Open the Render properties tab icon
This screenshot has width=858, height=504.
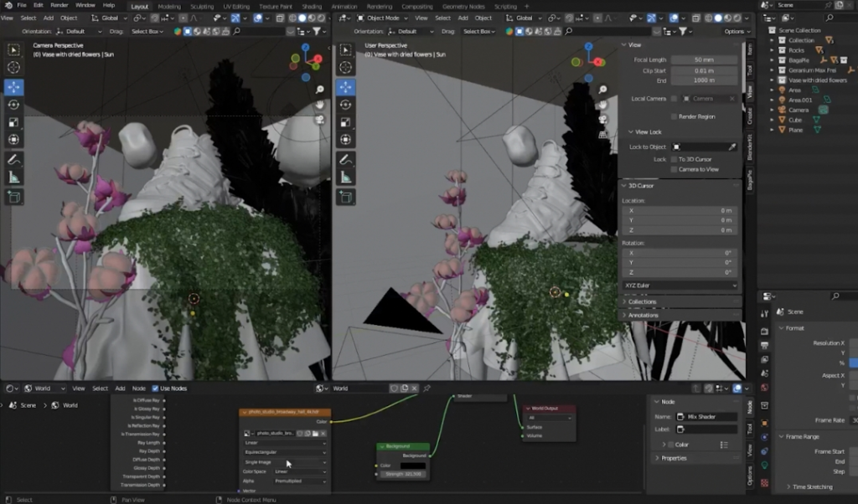(764, 332)
